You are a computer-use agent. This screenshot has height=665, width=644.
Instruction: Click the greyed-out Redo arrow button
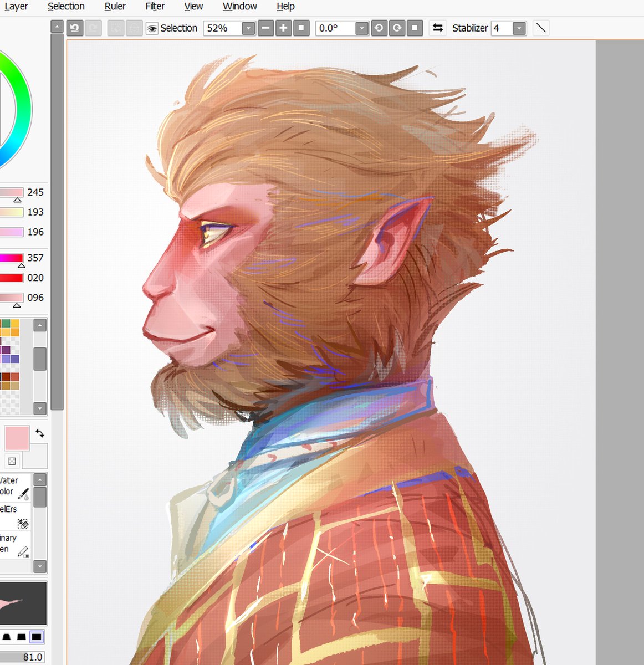pos(93,28)
